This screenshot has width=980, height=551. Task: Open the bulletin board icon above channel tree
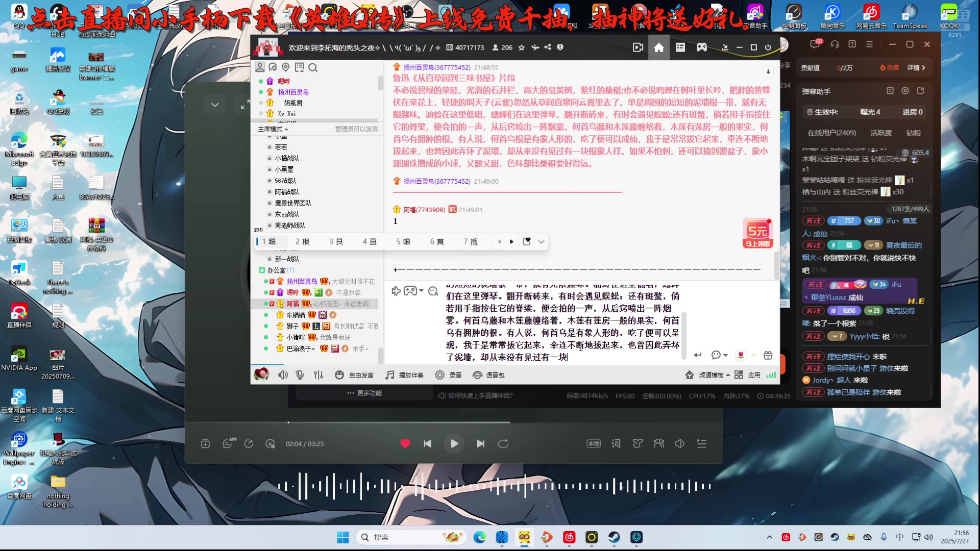pyautogui.click(x=299, y=67)
